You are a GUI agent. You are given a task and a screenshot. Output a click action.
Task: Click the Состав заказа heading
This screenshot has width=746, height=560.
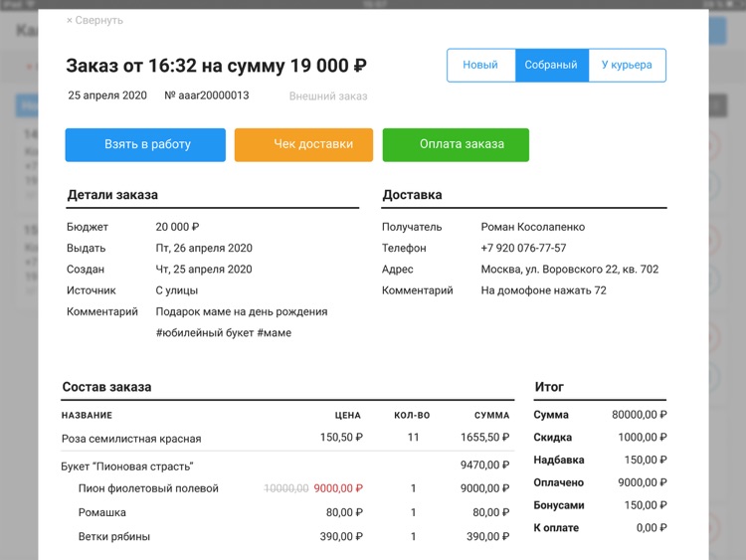(107, 387)
